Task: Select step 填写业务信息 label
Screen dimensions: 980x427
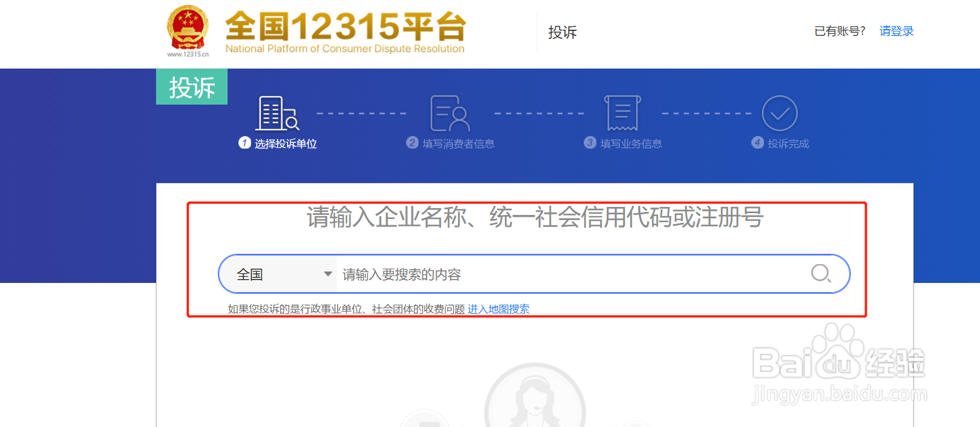Action: (631, 144)
